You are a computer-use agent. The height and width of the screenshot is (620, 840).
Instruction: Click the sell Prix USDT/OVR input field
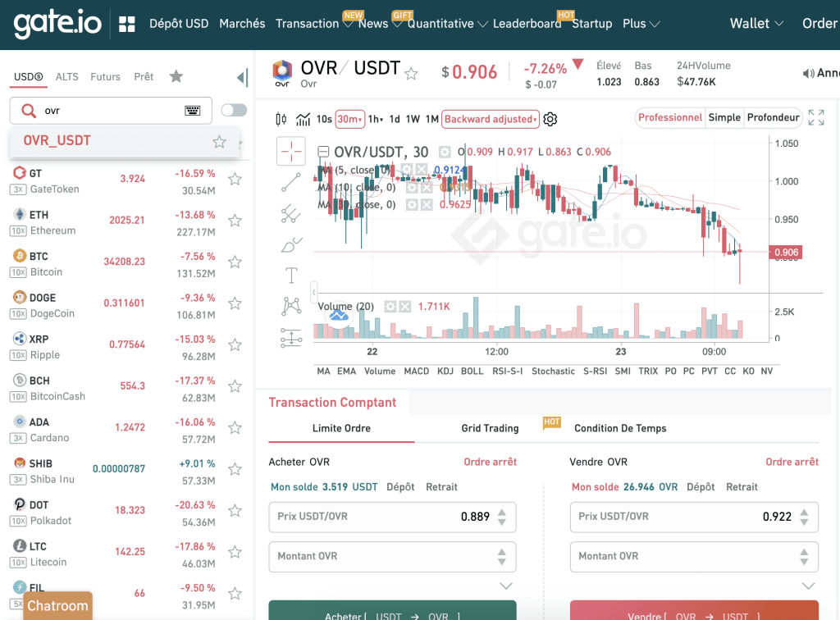(694, 517)
